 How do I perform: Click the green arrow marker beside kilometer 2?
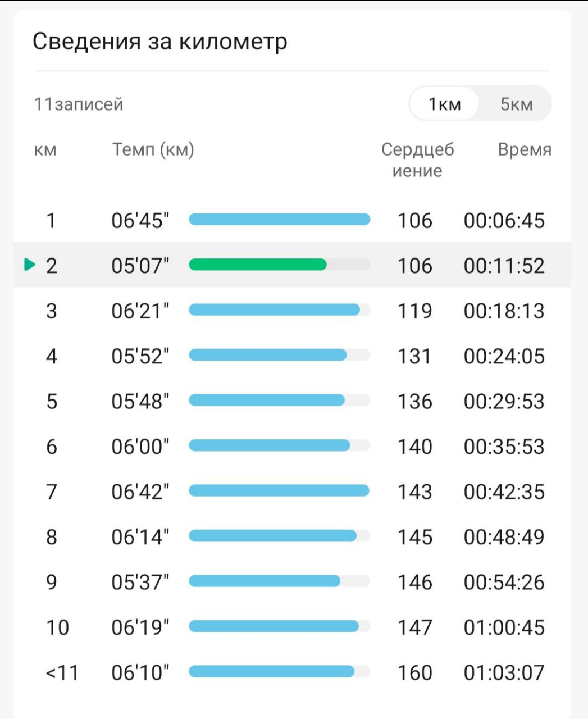pyautogui.click(x=30, y=264)
